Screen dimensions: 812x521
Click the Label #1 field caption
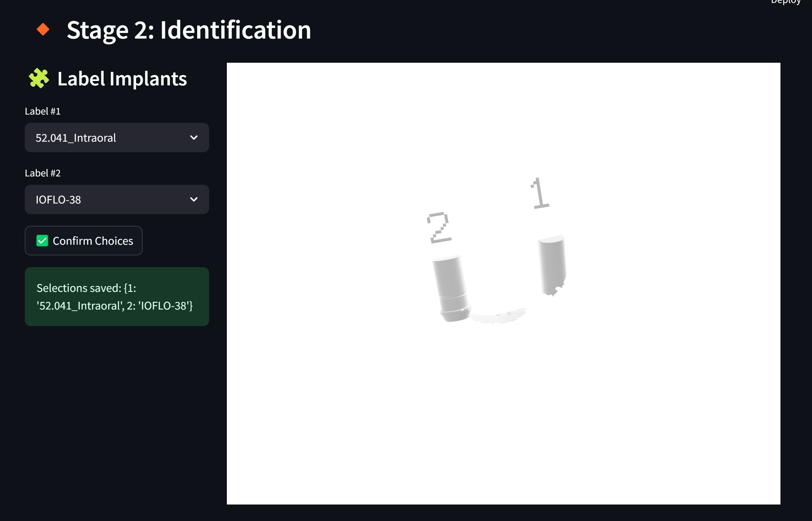click(43, 111)
